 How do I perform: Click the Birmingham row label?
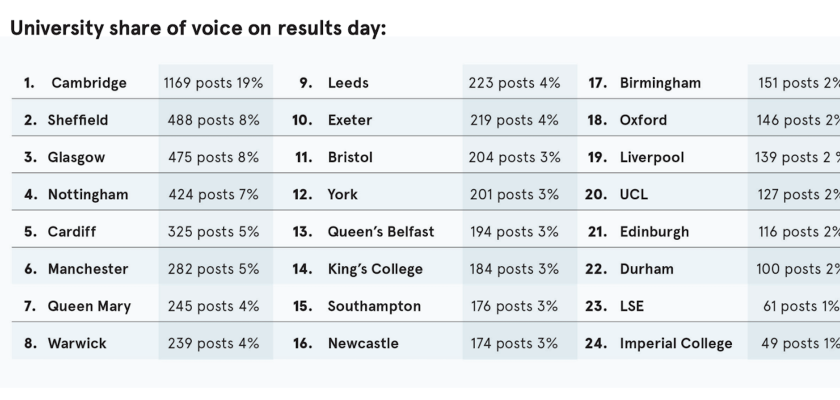click(x=660, y=83)
